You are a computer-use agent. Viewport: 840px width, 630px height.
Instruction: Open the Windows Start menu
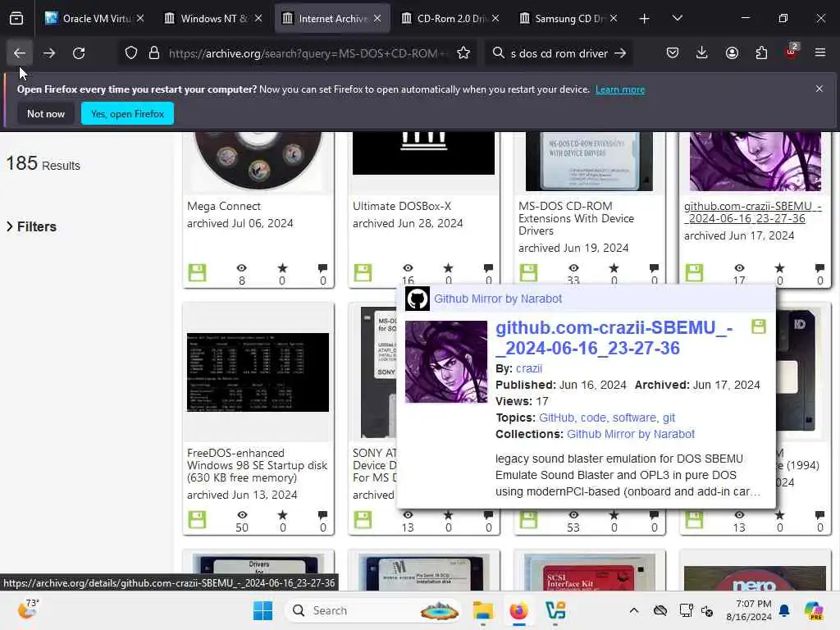tap(262, 610)
